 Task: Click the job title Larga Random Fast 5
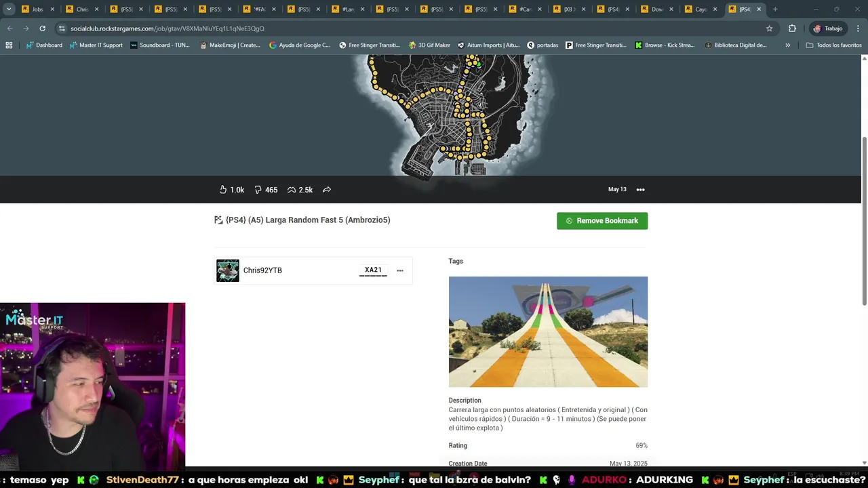tap(308, 220)
